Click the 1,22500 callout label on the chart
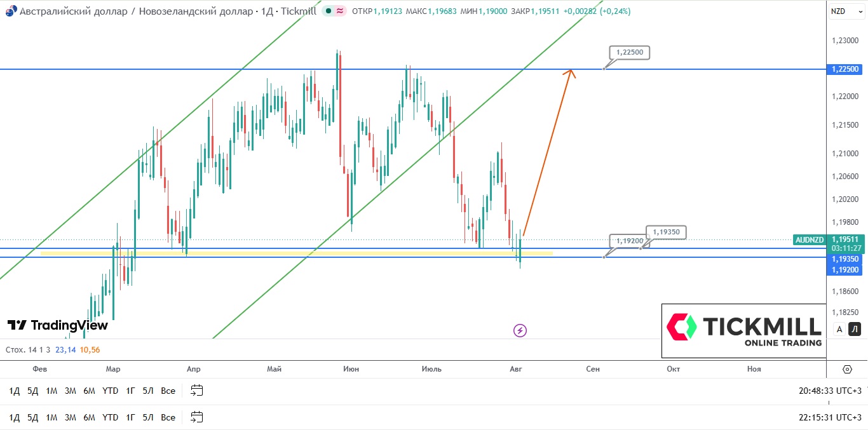The image size is (868, 430). point(629,52)
